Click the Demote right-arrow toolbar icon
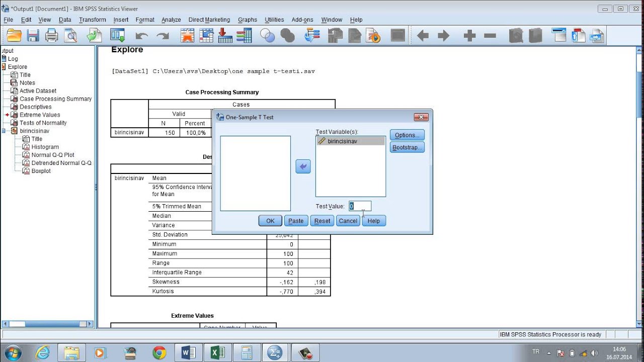Image resolution: width=644 pixels, height=362 pixels. (444, 36)
